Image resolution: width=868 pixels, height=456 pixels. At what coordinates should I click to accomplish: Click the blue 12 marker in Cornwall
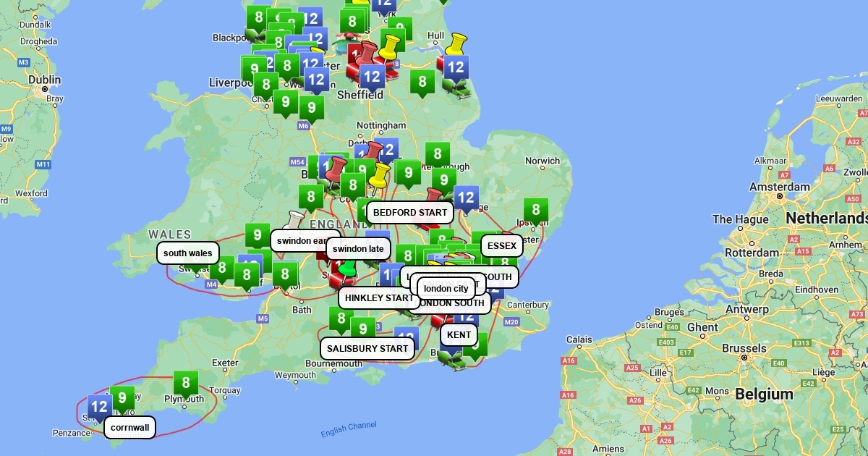99,407
